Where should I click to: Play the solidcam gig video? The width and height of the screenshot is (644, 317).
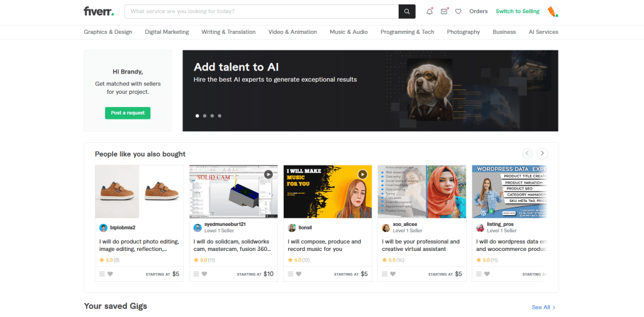pos(268,174)
